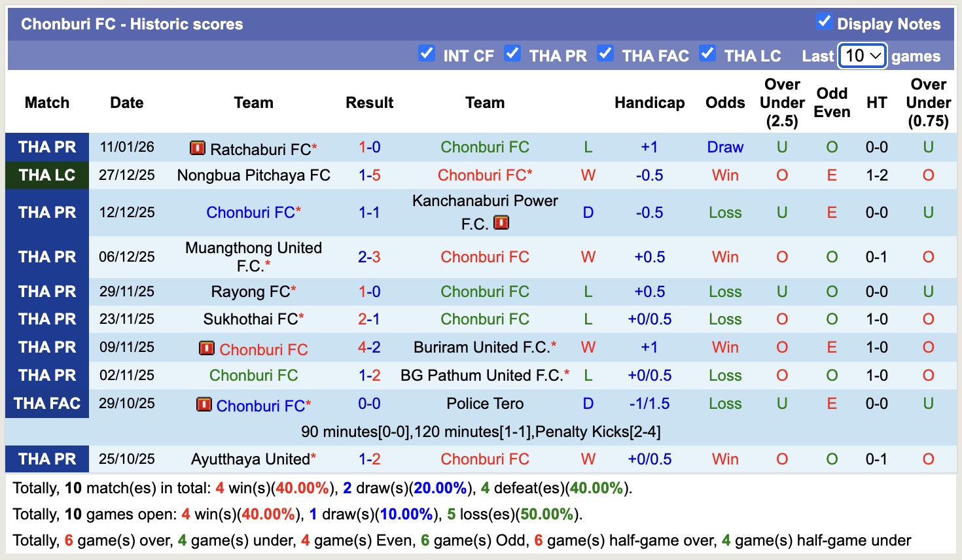
Task: Toggle the Display Notes checkbox
Action: [824, 22]
